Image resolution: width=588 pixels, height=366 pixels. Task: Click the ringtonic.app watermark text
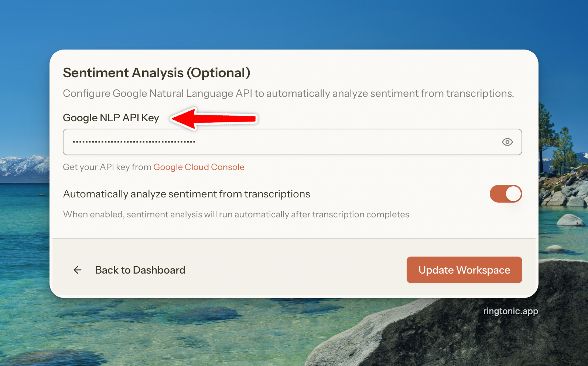(x=510, y=311)
